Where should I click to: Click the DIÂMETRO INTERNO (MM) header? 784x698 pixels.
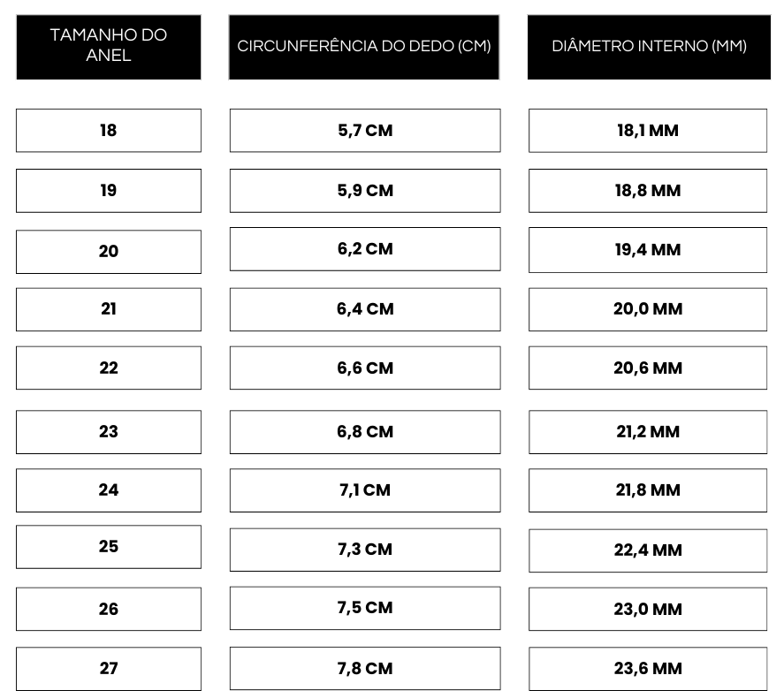pyautogui.click(x=649, y=46)
